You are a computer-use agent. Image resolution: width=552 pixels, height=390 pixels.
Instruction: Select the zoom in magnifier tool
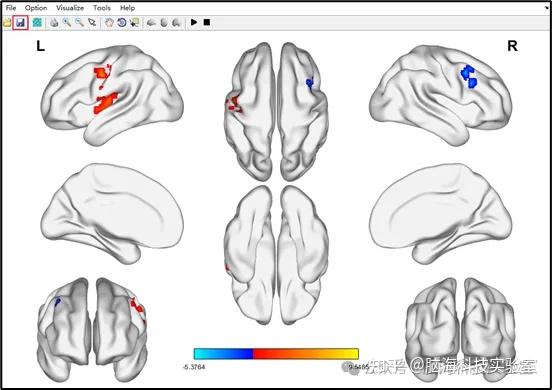point(67,23)
